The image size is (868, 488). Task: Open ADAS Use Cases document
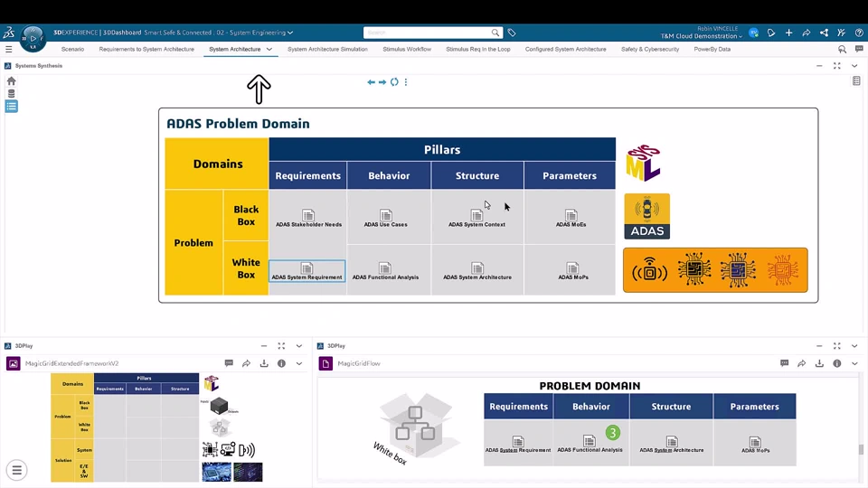[x=386, y=218]
